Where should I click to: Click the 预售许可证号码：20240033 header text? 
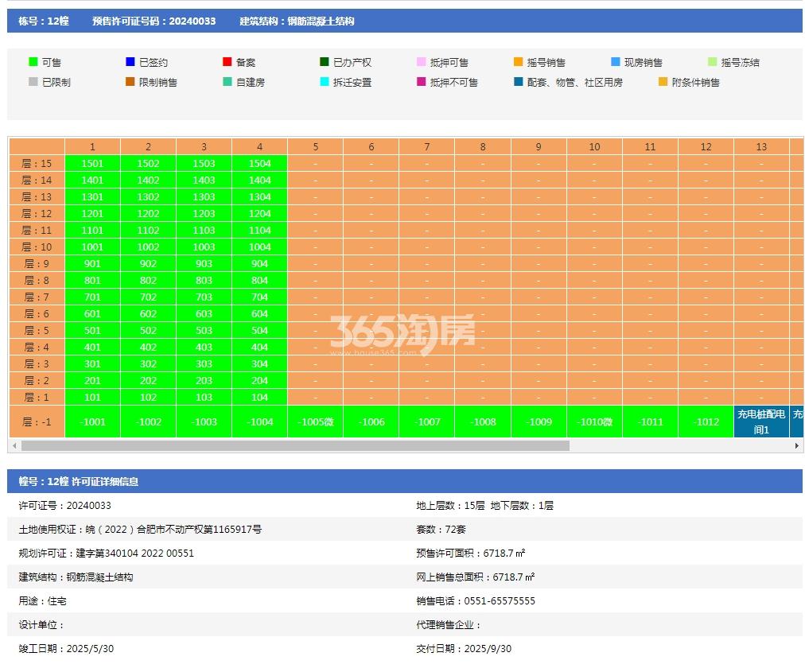(x=154, y=21)
